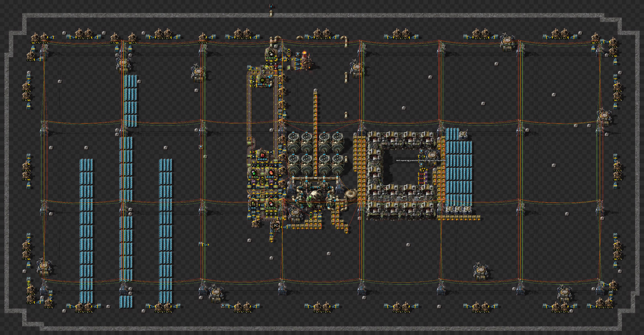This screenshot has height=335, width=644.
Task: Select the chest row below the three accumulators
Action: [x=458, y=218]
